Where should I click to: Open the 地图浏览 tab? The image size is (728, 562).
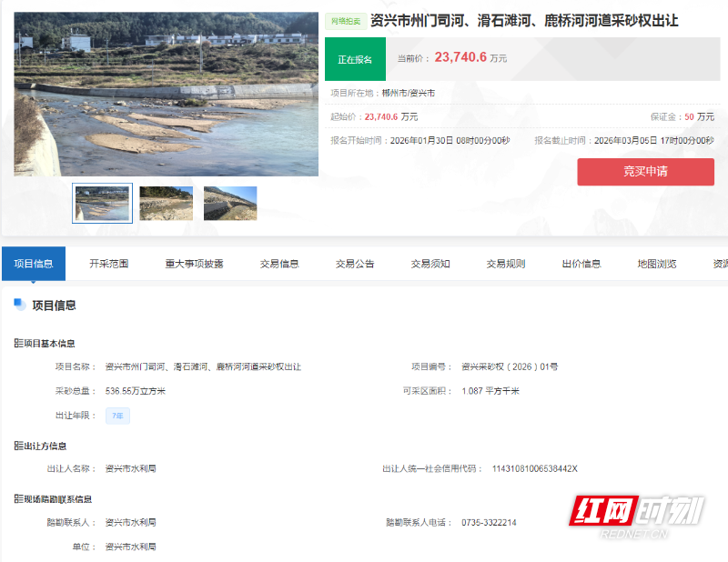click(657, 264)
